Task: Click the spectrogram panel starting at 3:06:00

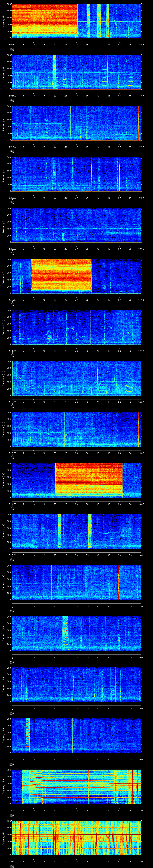Action: coord(77,72)
